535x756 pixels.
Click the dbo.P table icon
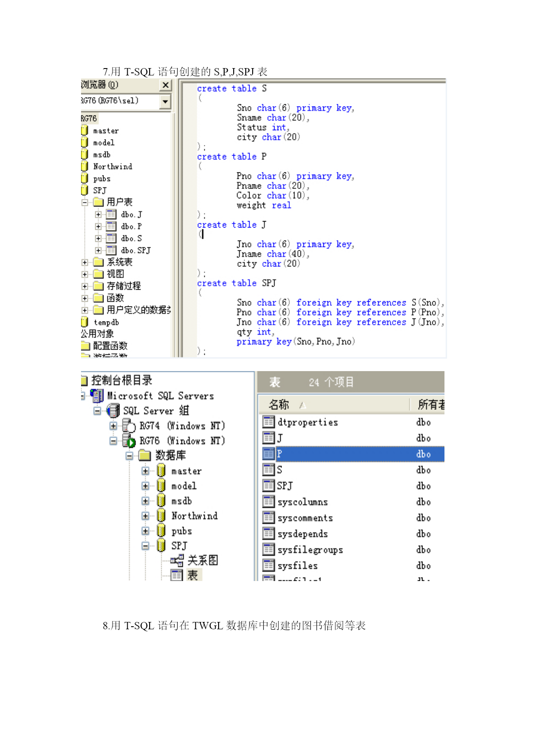click(x=111, y=226)
